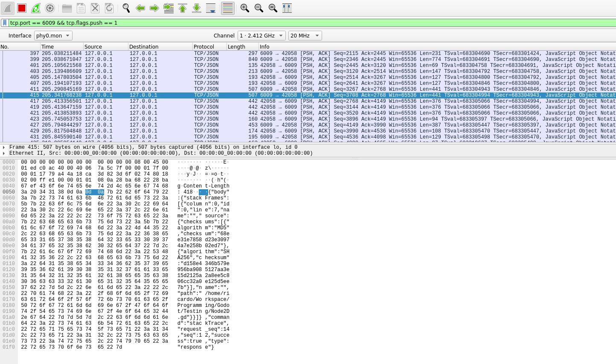616x364 pixels.
Task: Select packet number 407
Action: 308,84
